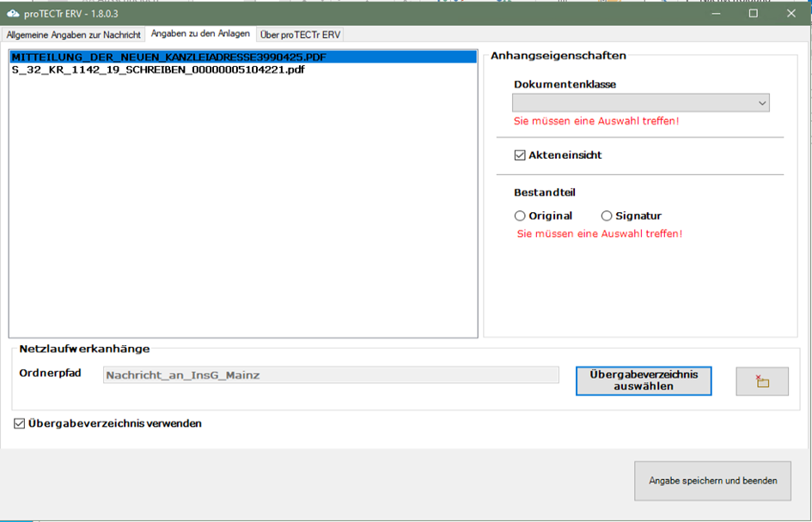Choose Signatur as Bestandteil
This screenshot has width=812, height=522.
[607, 216]
